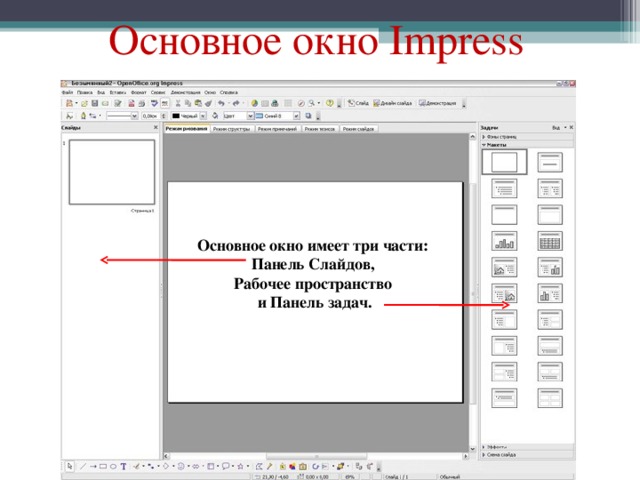Open the Черный line color dropdown
Screen dimensions: 640x480
point(203,116)
